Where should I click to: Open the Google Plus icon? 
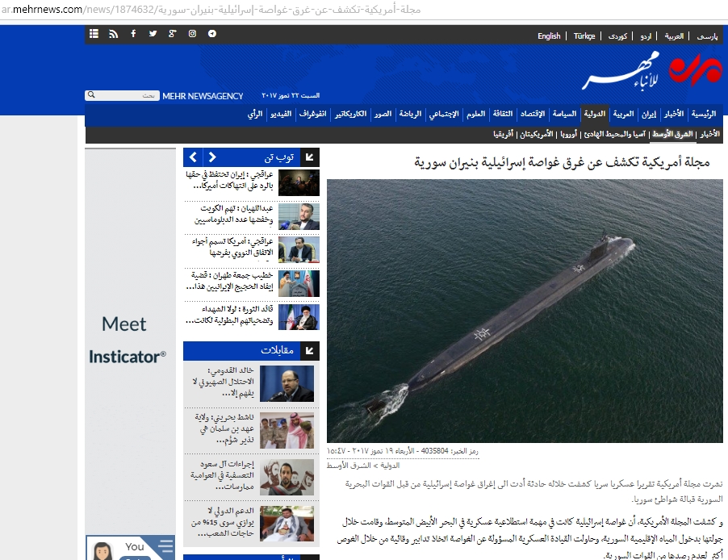(172, 34)
